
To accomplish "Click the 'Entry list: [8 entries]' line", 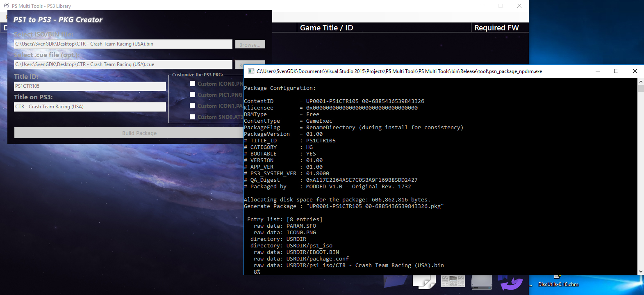I will [285, 220].
